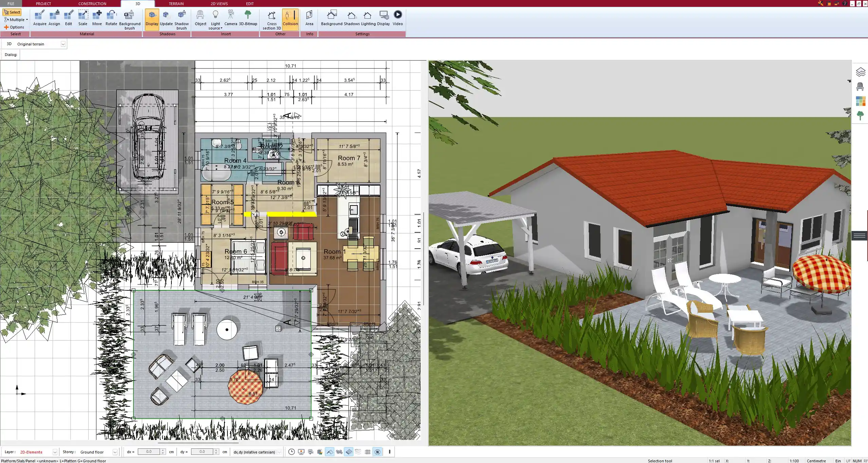Open the Original terrain dropdown

click(63, 44)
